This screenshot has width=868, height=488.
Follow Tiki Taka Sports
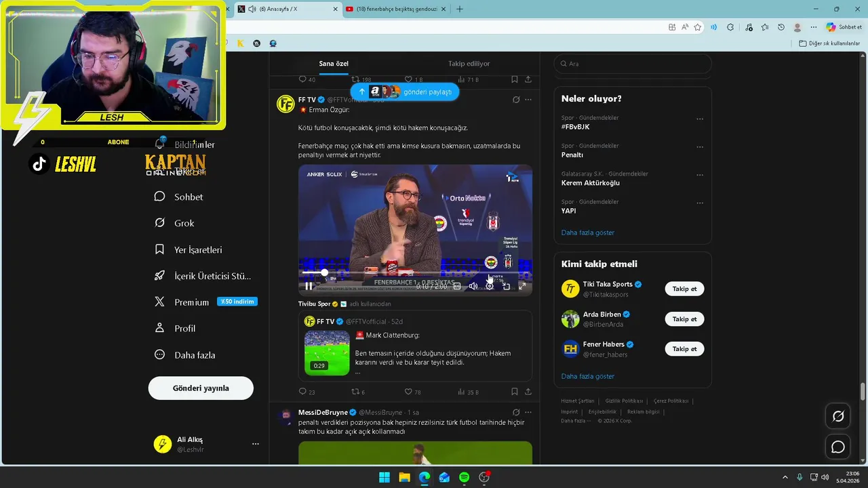point(684,289)
